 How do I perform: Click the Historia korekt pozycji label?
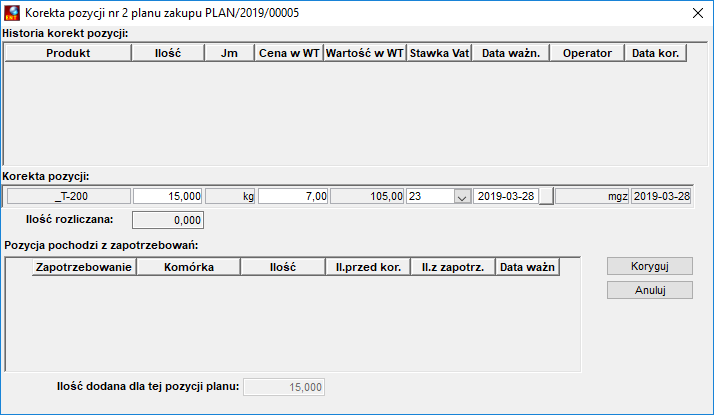[65, 33]
